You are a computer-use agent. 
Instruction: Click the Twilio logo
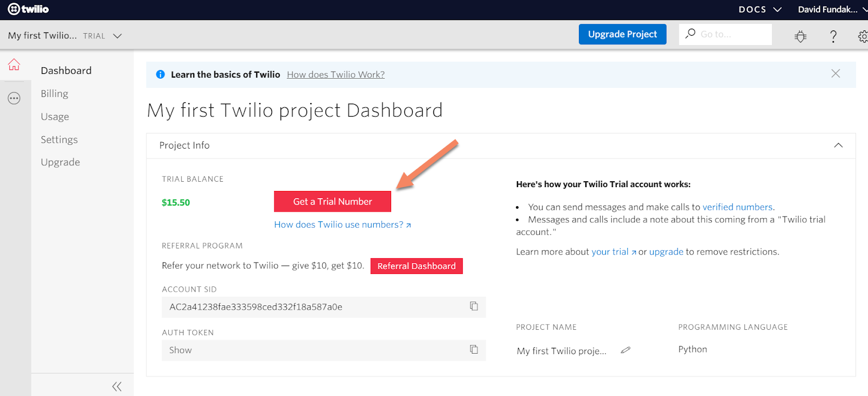[28, 9]
